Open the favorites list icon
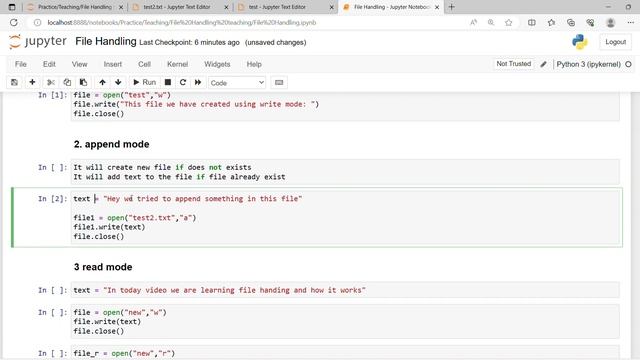Image resolution: width=640 pixels, height=360 pixels. tap(551, 22)
